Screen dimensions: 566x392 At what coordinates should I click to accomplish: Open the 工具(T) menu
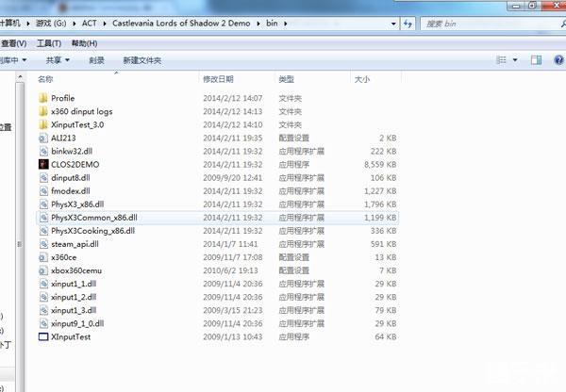(48, 43)
